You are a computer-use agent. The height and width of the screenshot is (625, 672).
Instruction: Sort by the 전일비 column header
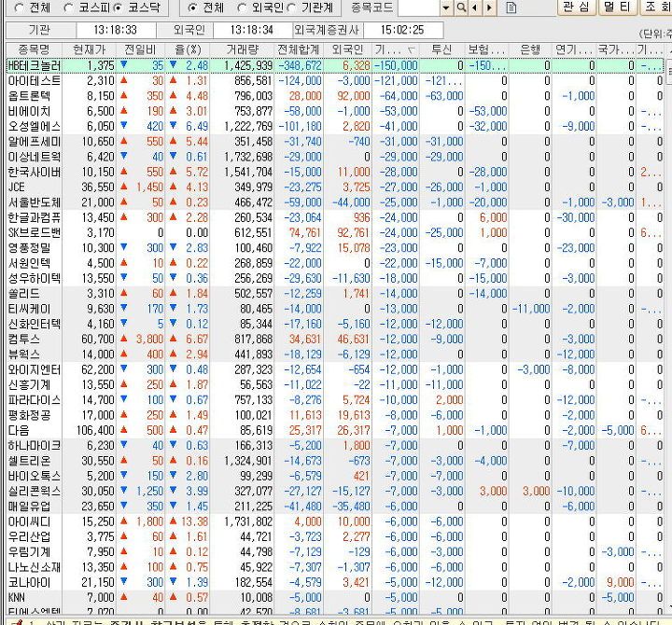pyautogui.click(x=140, y=49)
